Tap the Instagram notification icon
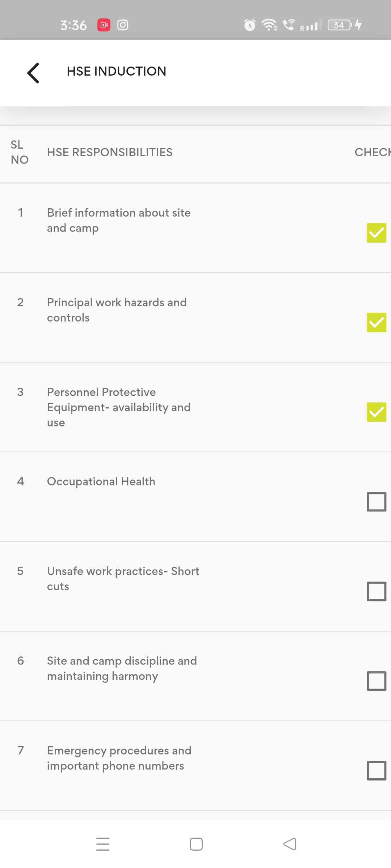Screen dimensions: 391x868 click(x=123, y=25)
